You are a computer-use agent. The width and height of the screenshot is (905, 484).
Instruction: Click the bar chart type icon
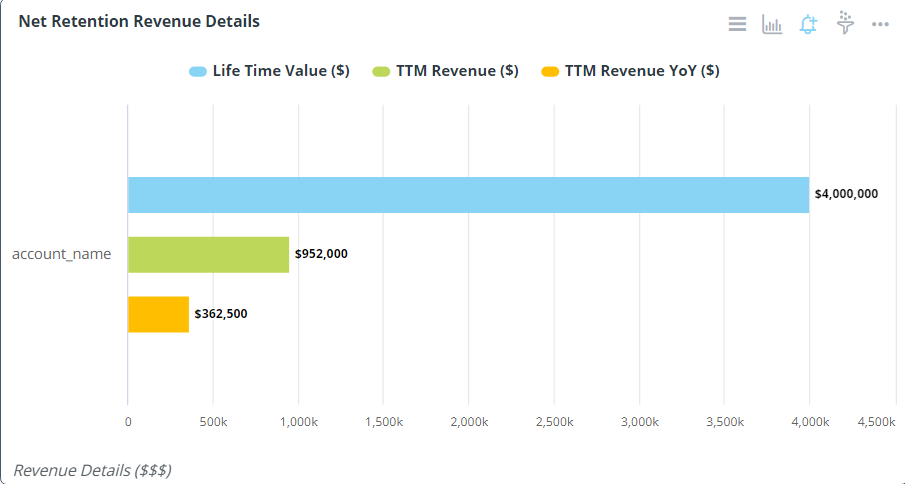[x=772, y=24]
